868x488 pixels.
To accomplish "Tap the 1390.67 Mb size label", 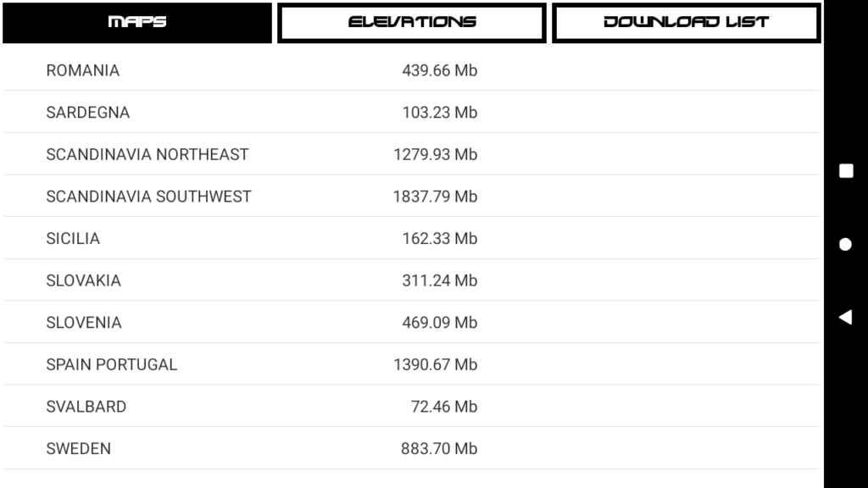I will 435,364.
